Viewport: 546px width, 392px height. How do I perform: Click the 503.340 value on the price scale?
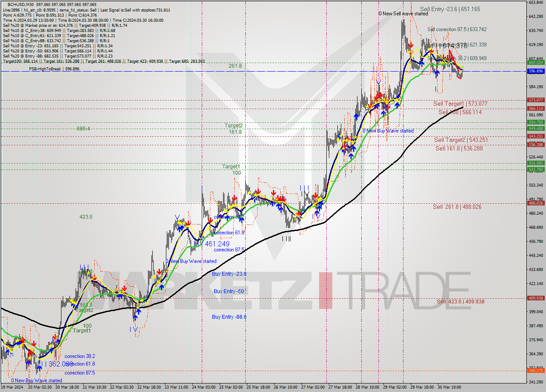[536, 185]
